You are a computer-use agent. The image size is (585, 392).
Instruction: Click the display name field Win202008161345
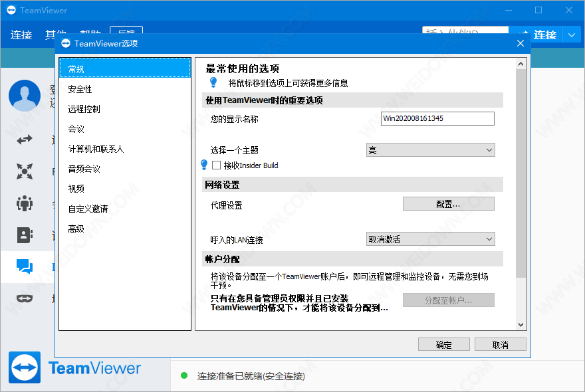coord(437,119)
